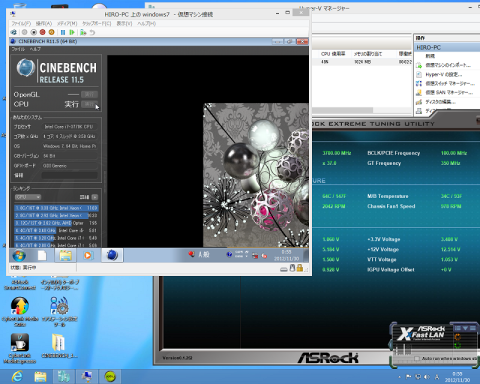The width and height of the screenshot is (480, 384).
Task: Click the lock icon in VM status bar
Action: point(300,268)
